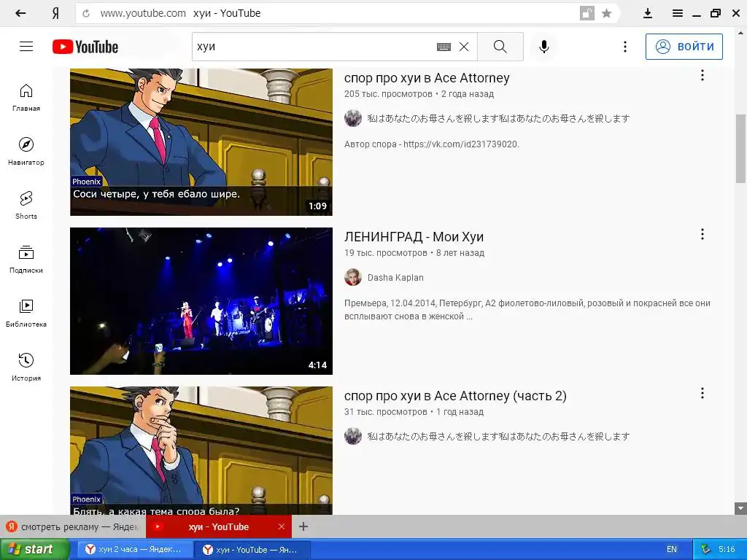Click the ВОЙТИ sign-in button
The image size is (747, 560).
click(684, 47)
